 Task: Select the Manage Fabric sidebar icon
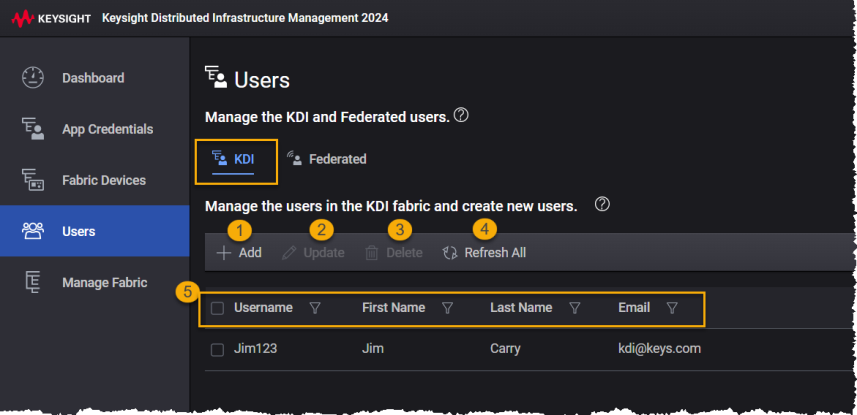point(33,282)
